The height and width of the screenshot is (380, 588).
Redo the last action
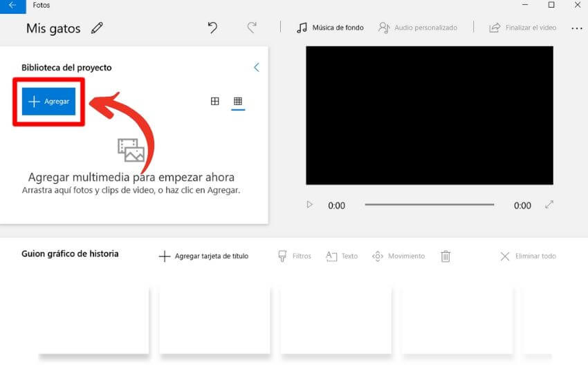pyautogui.click(x=252, y=28)
